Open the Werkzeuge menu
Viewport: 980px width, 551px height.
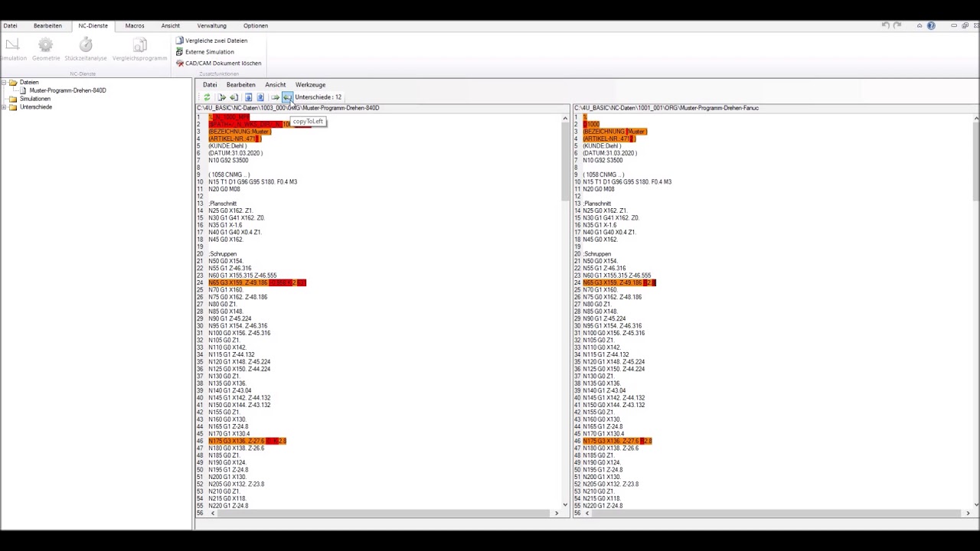pyautogui.click(x=310, y=85)
